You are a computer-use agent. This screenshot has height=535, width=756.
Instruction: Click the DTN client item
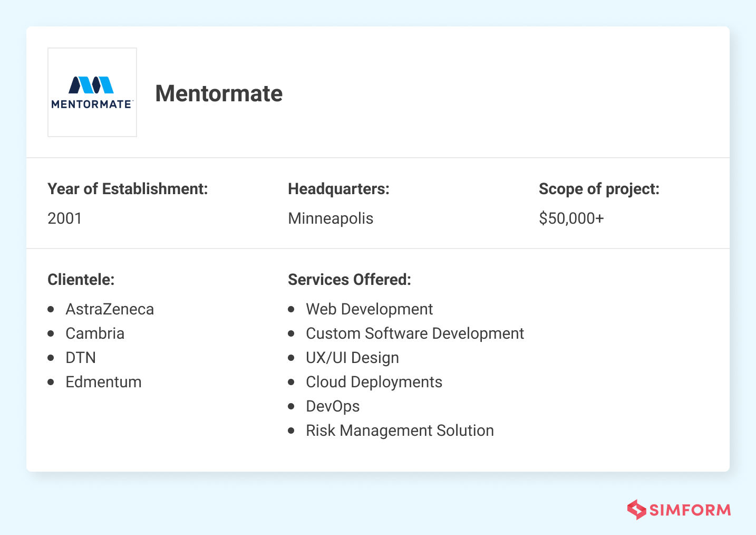81,358
